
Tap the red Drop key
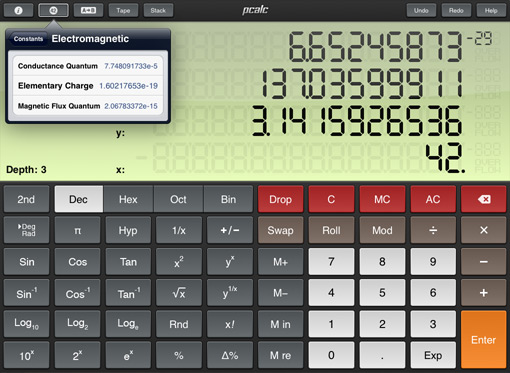(x=281, y=199)
